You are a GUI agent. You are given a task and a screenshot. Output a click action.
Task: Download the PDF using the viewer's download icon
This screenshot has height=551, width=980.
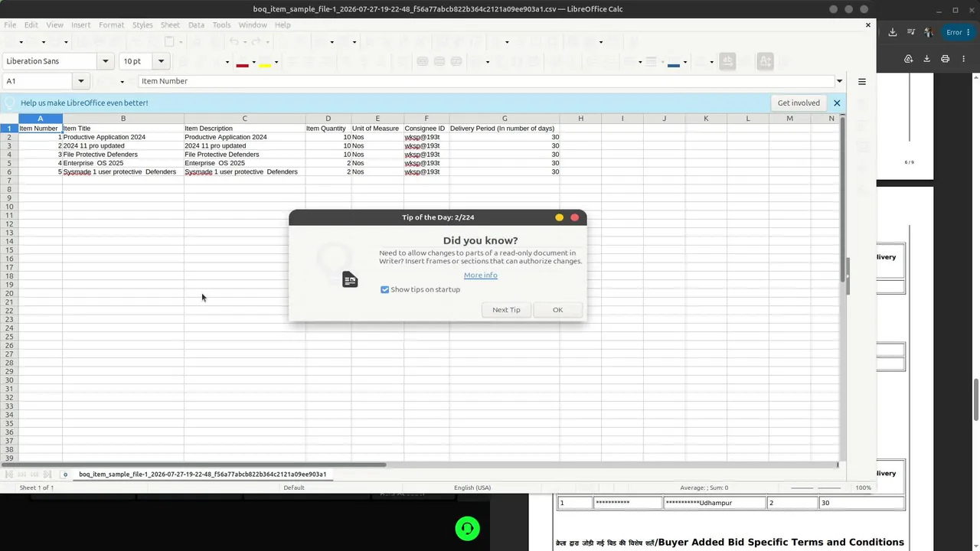(926, 59)
